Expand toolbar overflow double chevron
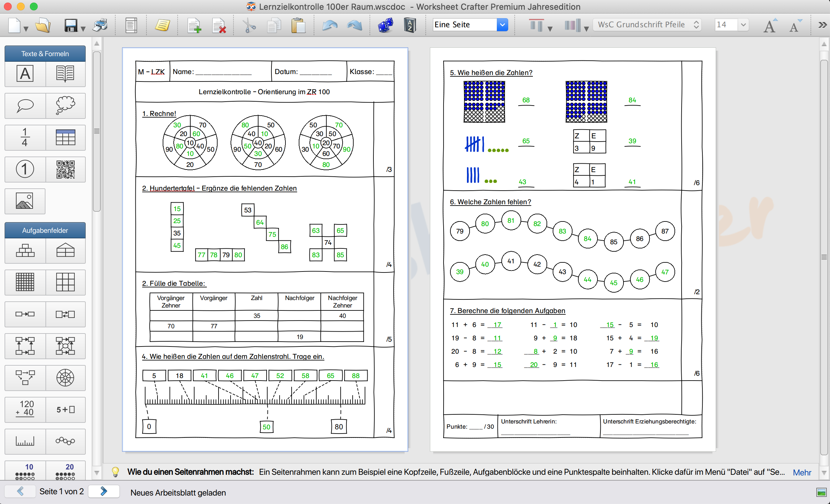 [822, 25]
